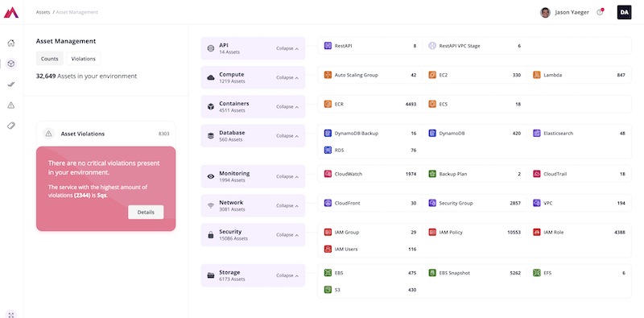Click the RestAPI service icon
Viewport: 644px width, 318px height.
[x=328, y=46]
